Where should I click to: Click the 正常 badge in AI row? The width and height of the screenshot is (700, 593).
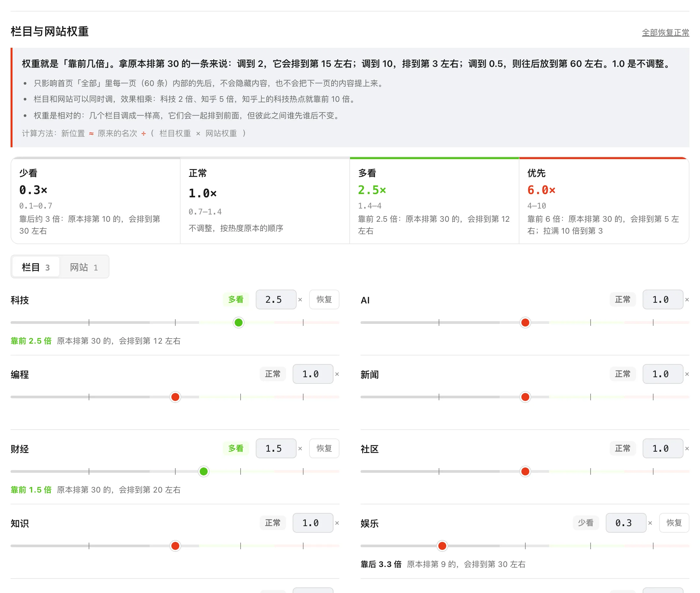click(622, 299)
